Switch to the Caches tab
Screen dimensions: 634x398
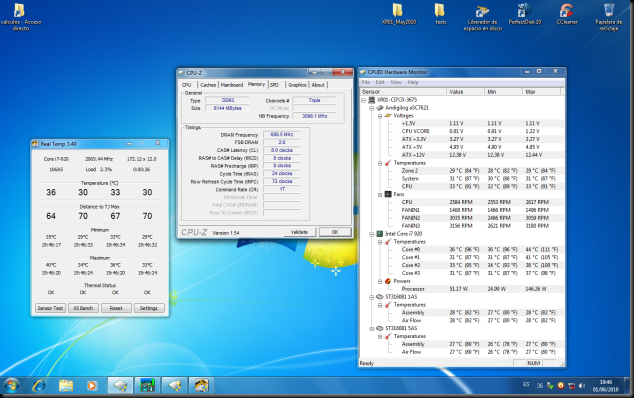(208, 85)
